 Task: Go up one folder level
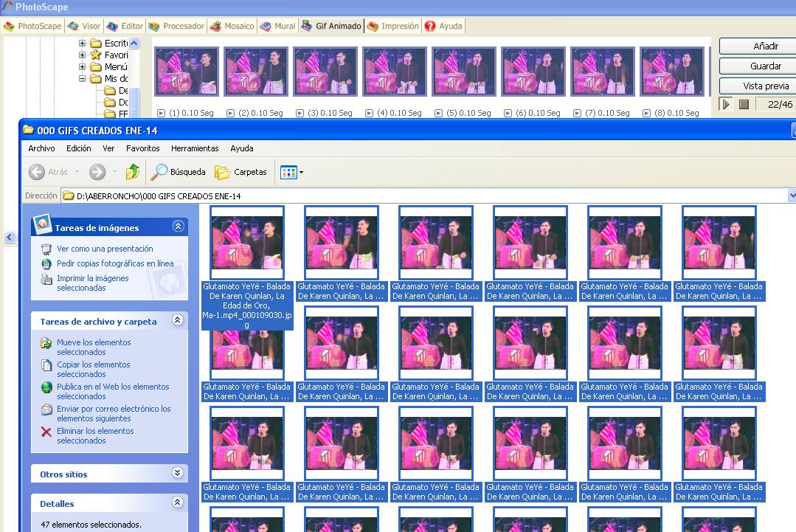(133, 172)
